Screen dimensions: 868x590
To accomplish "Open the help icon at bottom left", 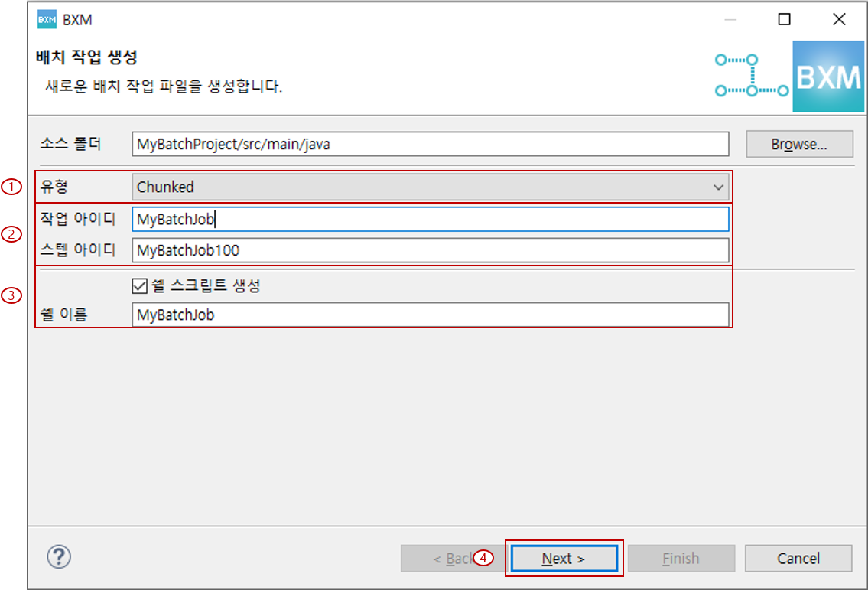I will pyautogui.click(x=59, y=557).
